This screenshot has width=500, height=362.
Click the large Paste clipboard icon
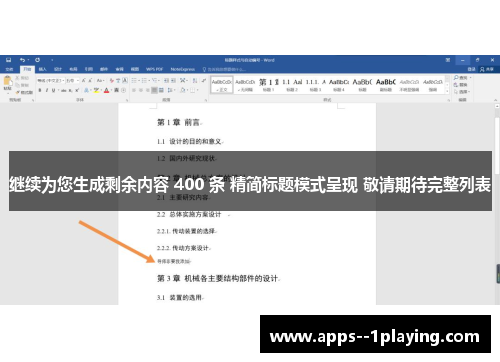pyautogui.click(x=7, y=82)
